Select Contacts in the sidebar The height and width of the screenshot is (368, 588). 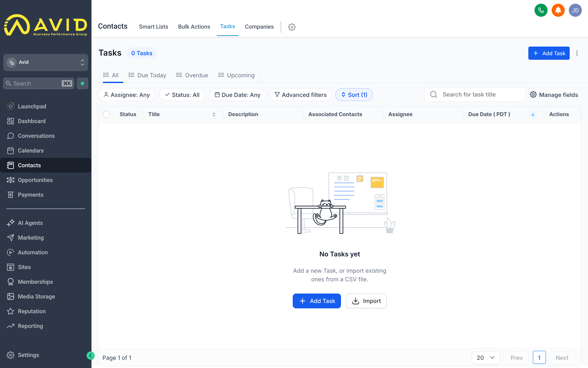click(x=46, y=165)
